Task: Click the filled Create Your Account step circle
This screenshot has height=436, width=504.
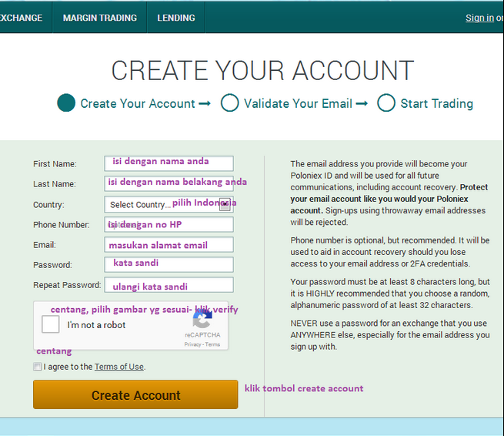Action: coord(66,102)
